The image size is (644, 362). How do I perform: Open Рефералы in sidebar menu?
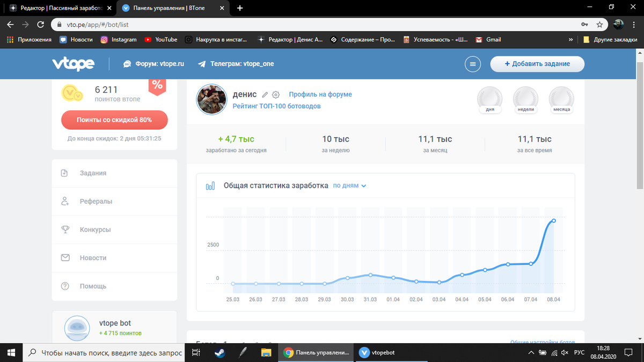114,202
